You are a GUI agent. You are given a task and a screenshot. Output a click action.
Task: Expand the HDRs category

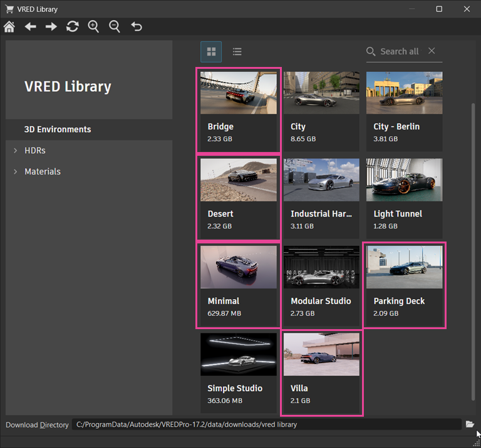pos(15,150)
